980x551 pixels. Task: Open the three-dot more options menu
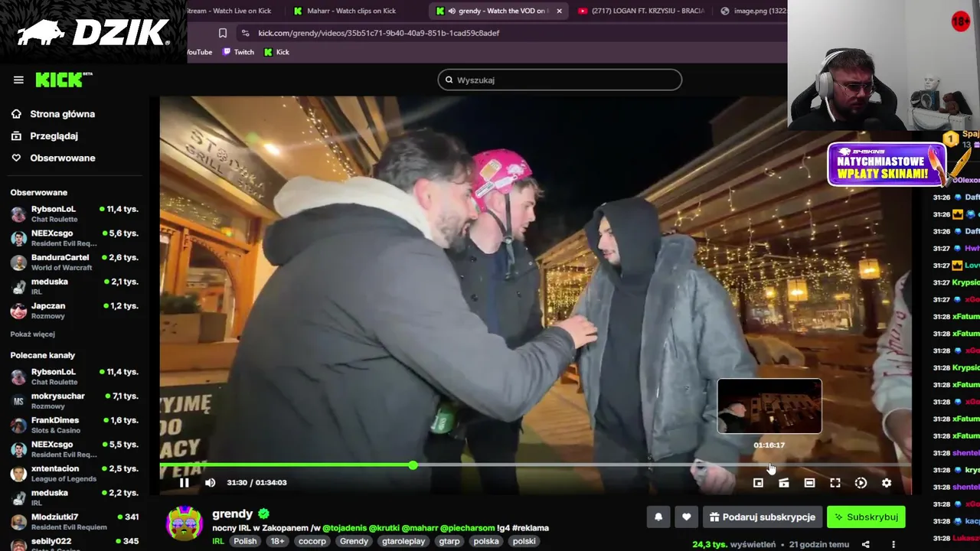893,545
